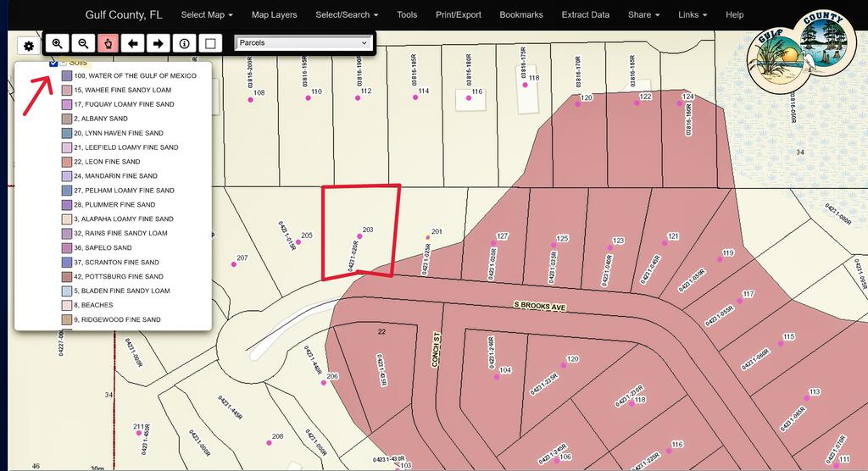
Task: Open the Bookmarks menu item
Action: pos(521,15)
